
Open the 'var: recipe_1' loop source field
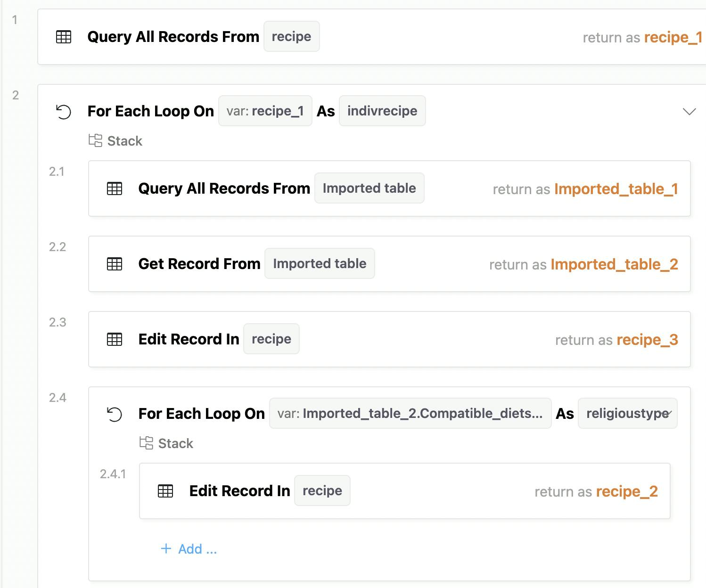pyautogui.click(x=265, y=111)
